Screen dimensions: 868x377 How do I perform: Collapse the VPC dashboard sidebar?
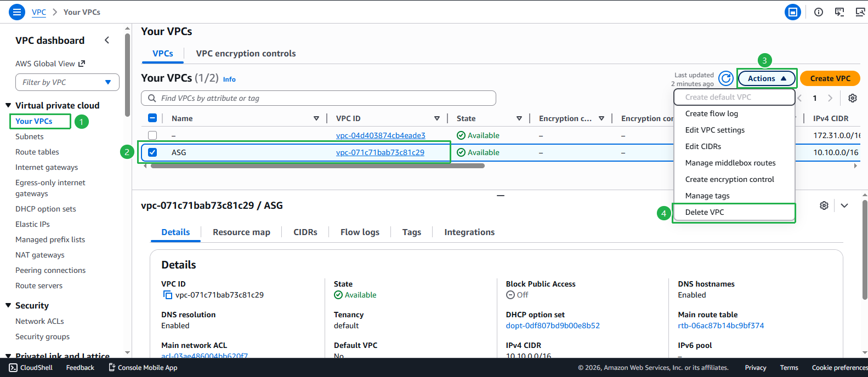click(107, 40)
